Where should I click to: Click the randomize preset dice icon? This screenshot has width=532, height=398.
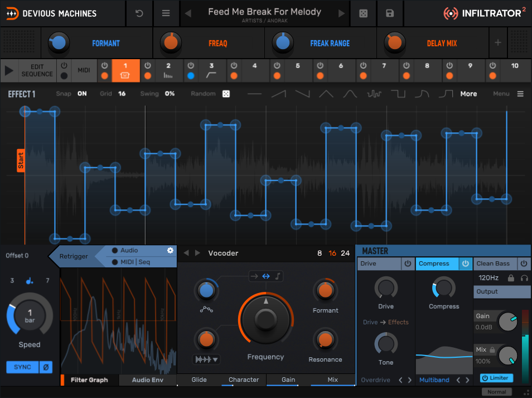tap(363, 13)
